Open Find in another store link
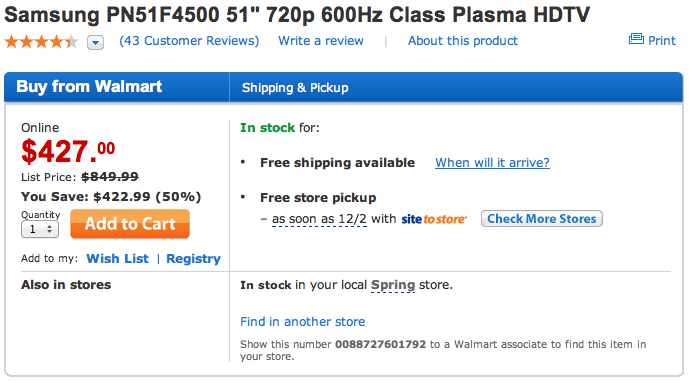The image size is (689, 383). tap(302, 322)
